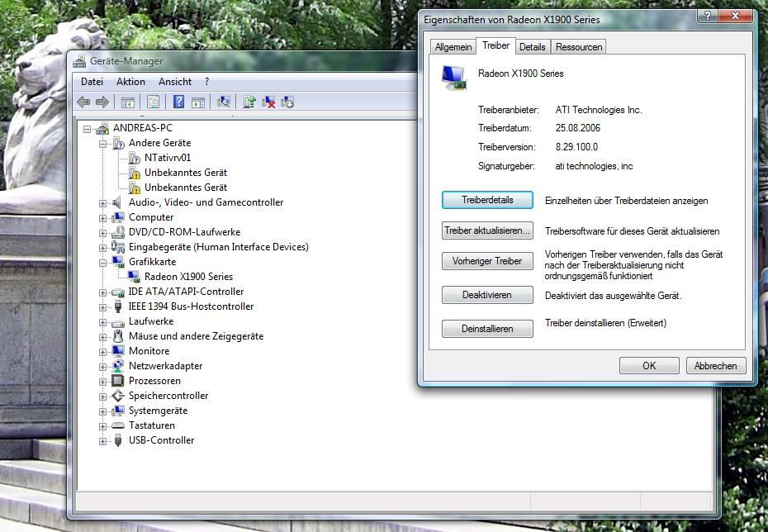The image size is (768, 532).
Task: Click the IEEE 1394 Bus-Hostcontroller icon
Action: 117,306
